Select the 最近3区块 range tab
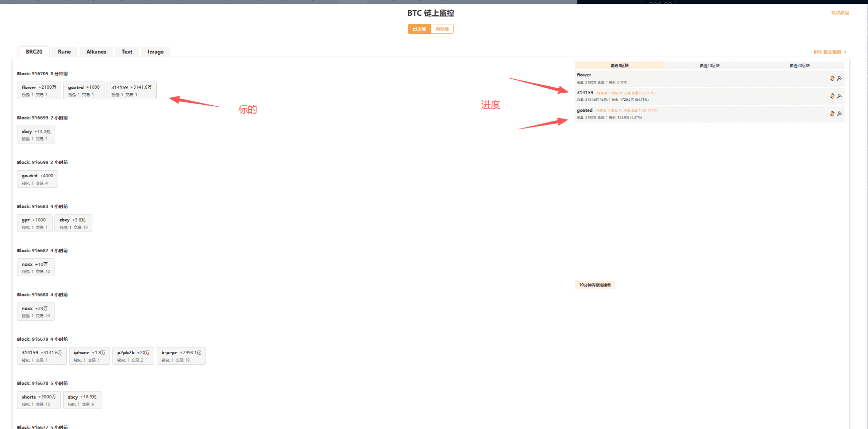868x429 pixels. tap(619, 65)
